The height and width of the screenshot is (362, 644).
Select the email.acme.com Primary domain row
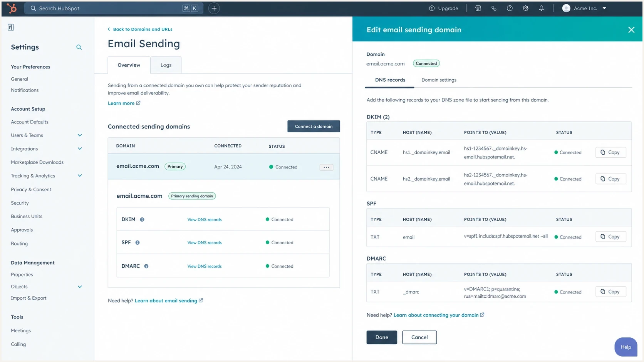(224, 167)
